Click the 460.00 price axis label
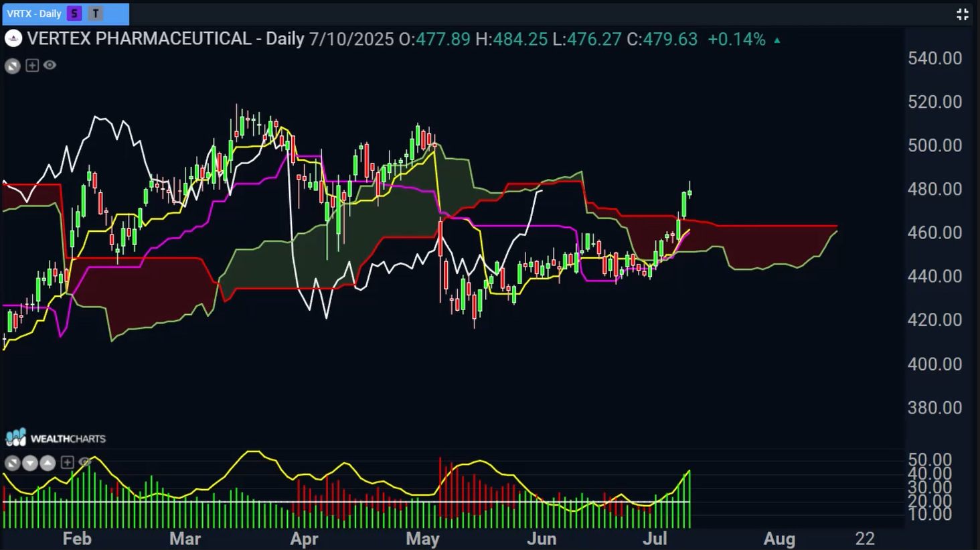The width and height of the screenshot is (980, 550). pyautogui.click(x=934, y=232)
